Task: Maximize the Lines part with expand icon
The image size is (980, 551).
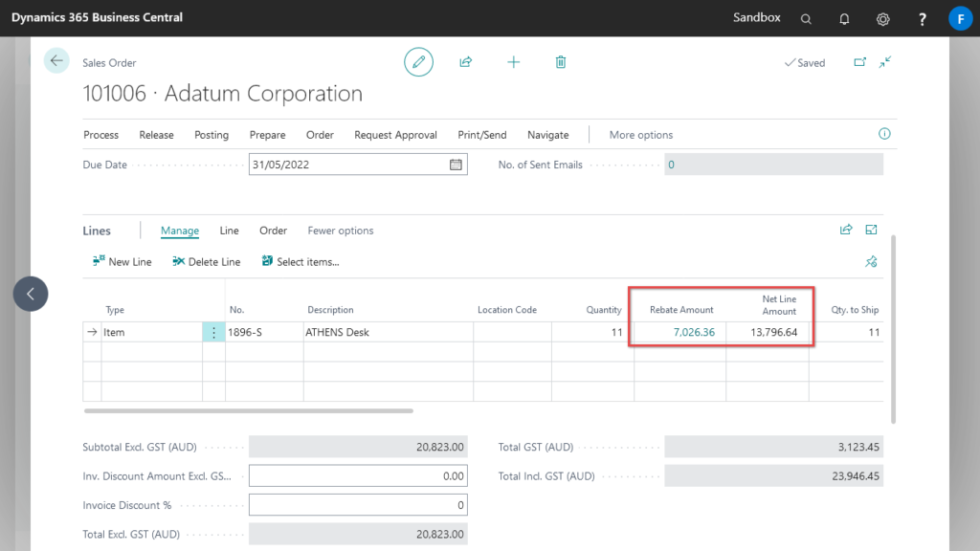Action: tap(871, 230)
